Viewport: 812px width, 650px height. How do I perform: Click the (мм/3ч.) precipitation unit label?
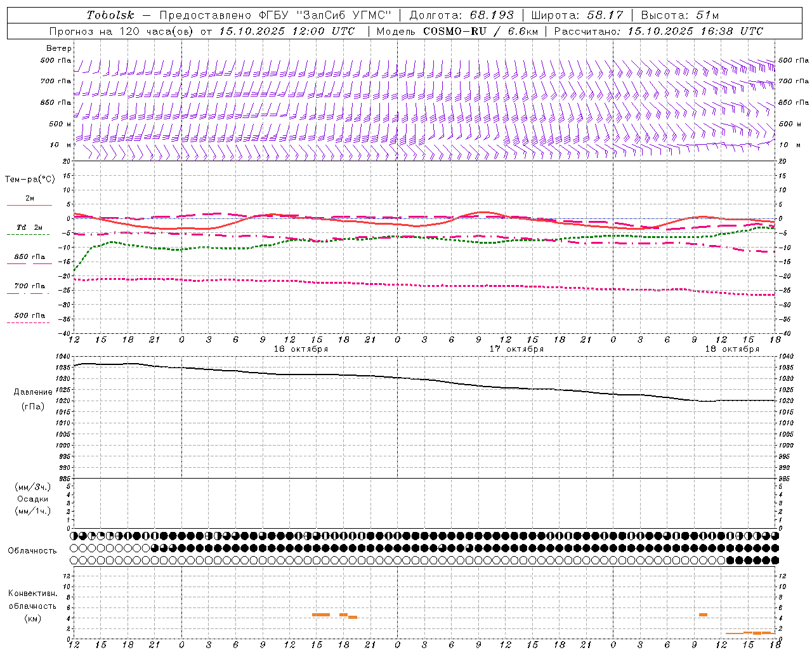point(33,487)
